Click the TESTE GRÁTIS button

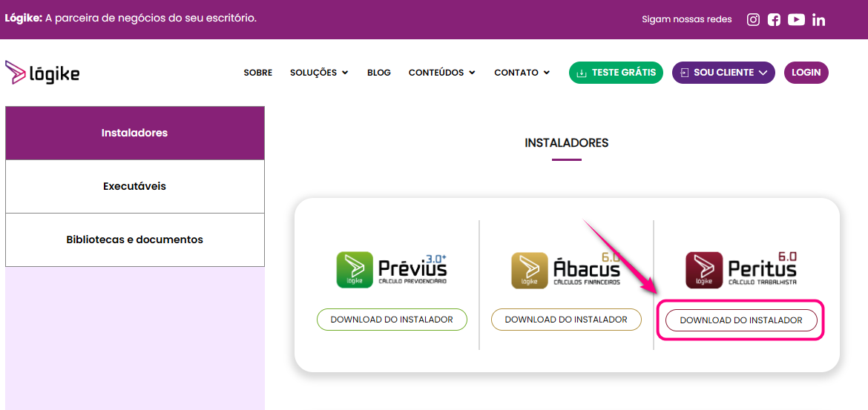coord(616,73)
